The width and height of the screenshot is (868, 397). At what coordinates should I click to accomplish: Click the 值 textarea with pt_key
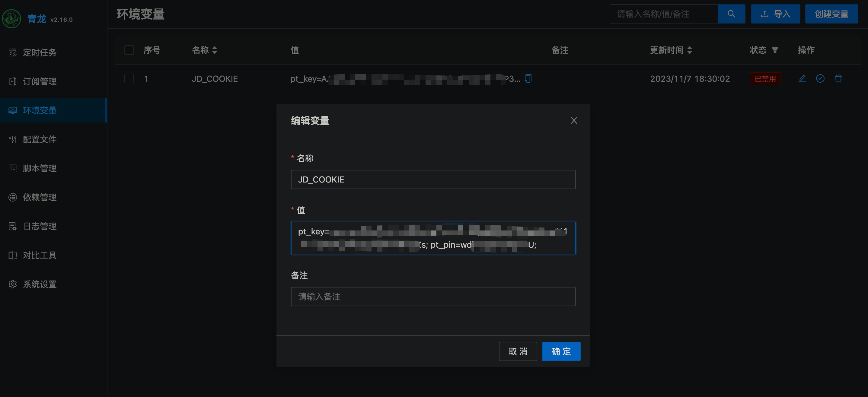(433, 238)
